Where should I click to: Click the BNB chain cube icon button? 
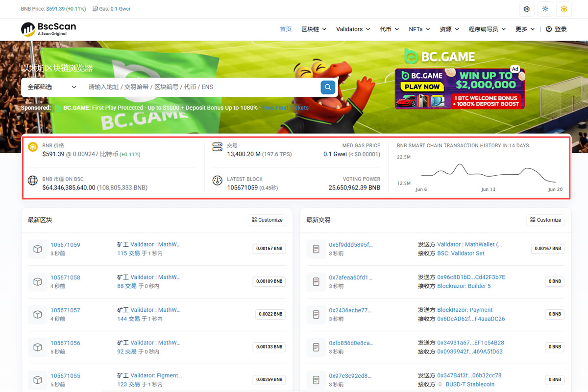coord(564,9)
